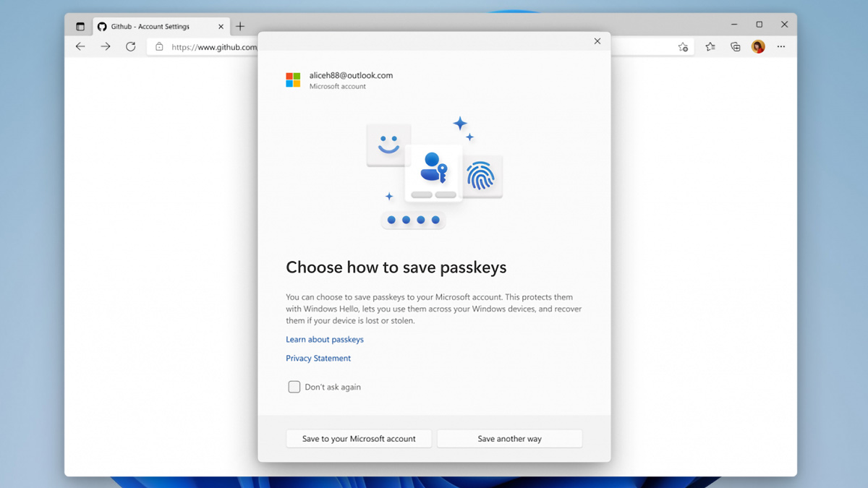
Task: Click Save to your Microsoft account
Action: tap(359, 439)
